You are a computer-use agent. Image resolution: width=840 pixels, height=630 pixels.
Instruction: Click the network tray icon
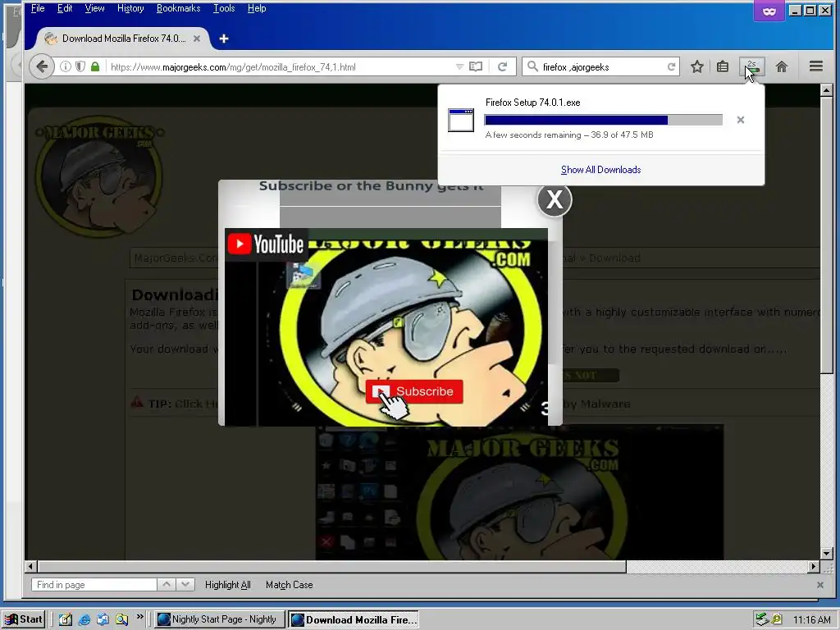pos(762,620)
